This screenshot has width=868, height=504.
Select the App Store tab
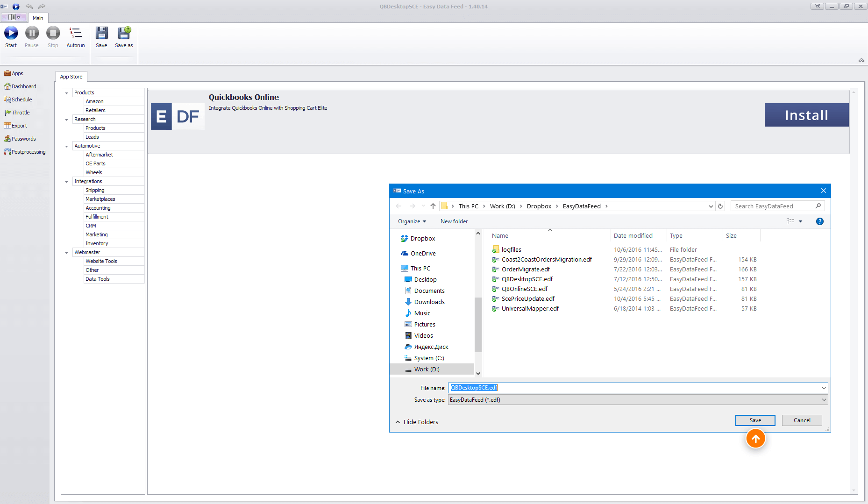coord(71,77)
